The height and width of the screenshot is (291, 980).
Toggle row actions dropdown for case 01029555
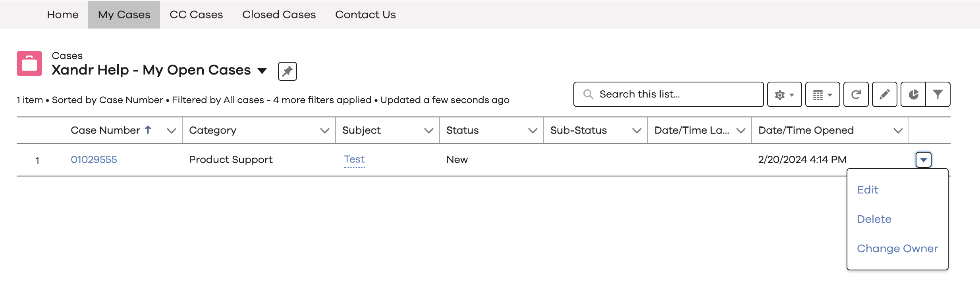point(924,160)
